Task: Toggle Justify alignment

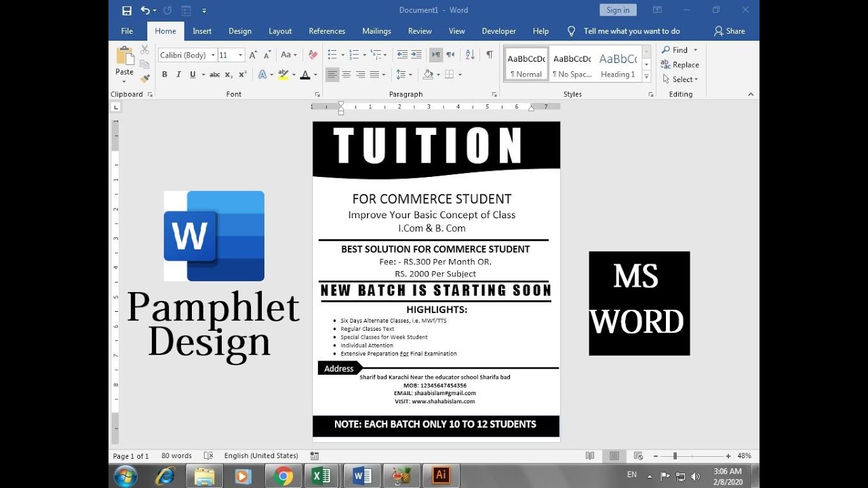Action: 374,75
